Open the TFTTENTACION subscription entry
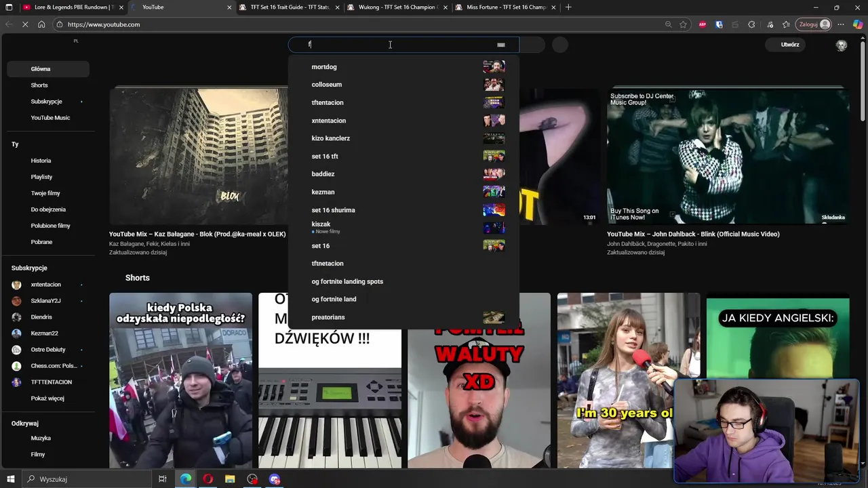This screenshot has height=488, width=868. pos(47,382)
